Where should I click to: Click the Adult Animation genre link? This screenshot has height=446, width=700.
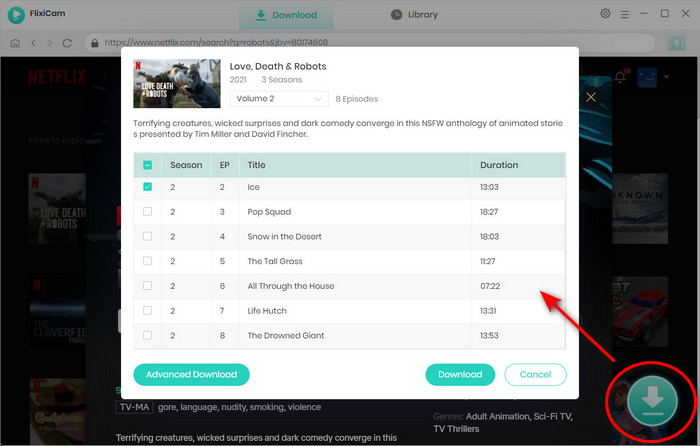click(497, 417)
